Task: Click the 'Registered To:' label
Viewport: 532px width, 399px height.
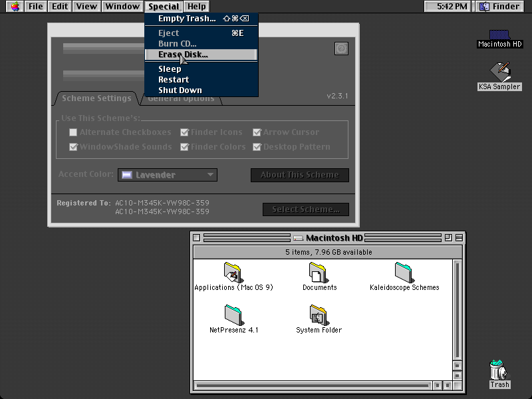Action: pos(84,203)
